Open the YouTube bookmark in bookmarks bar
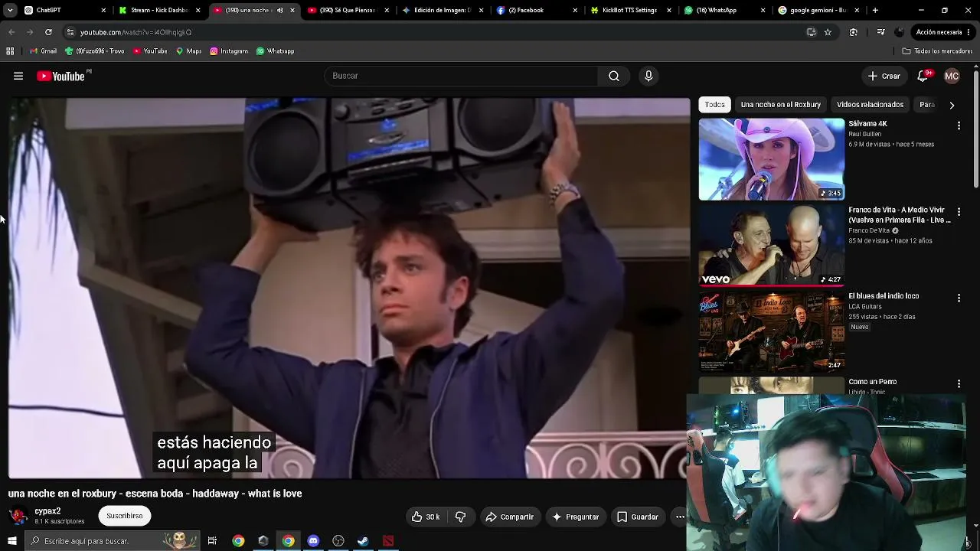 point(150,51)
